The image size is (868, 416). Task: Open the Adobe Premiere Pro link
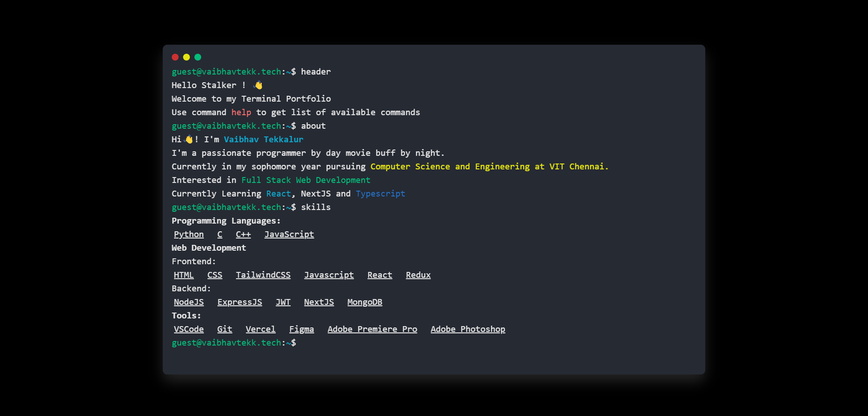coord(372,329)
